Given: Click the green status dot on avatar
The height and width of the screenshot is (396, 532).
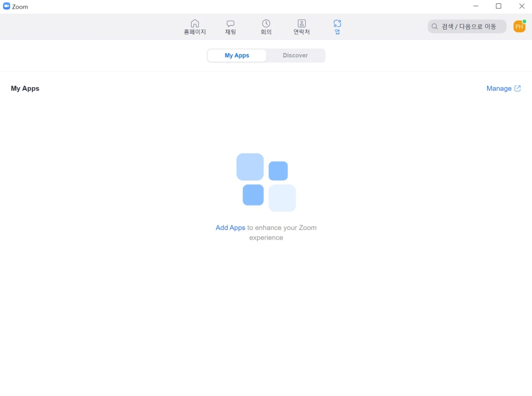Looking at the screenshot, I should tap(524, 21).
